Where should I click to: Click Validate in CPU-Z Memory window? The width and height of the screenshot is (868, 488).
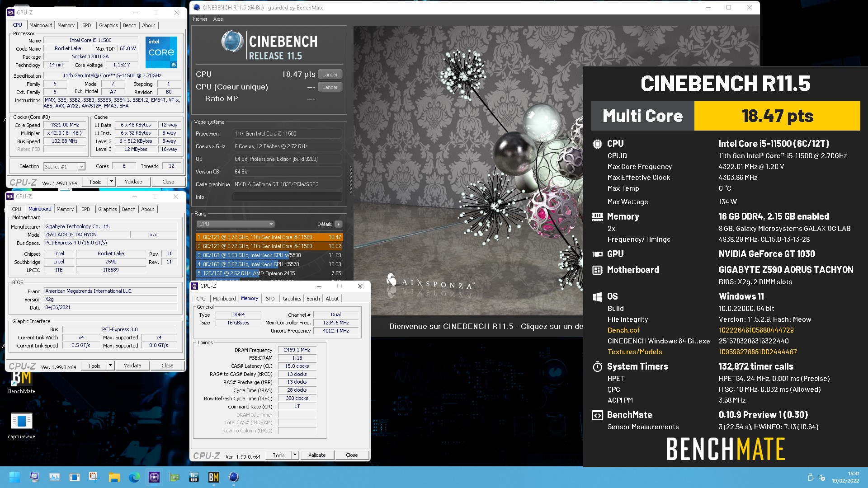click(x=317, y=455)
